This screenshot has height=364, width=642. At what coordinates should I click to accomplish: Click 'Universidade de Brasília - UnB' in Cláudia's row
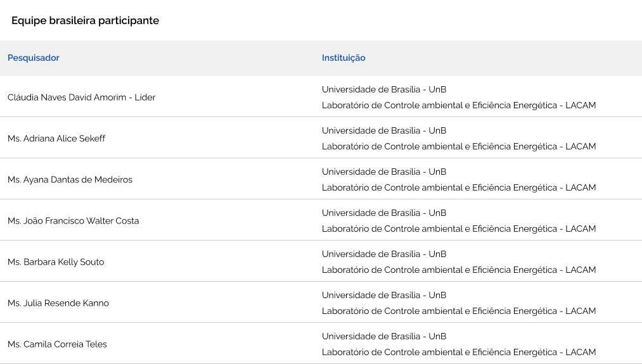click(x=384, y=90)
